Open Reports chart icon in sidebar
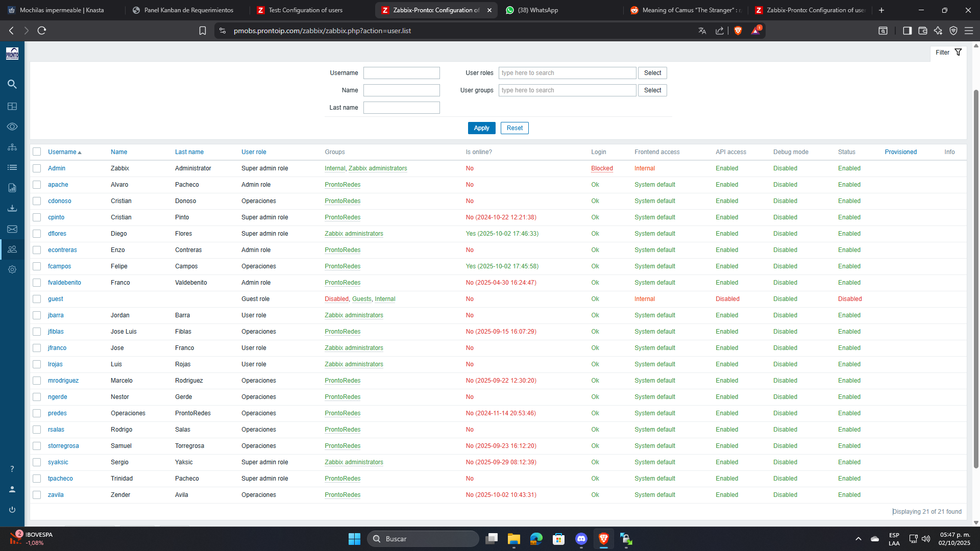 [x=12, y=188]
